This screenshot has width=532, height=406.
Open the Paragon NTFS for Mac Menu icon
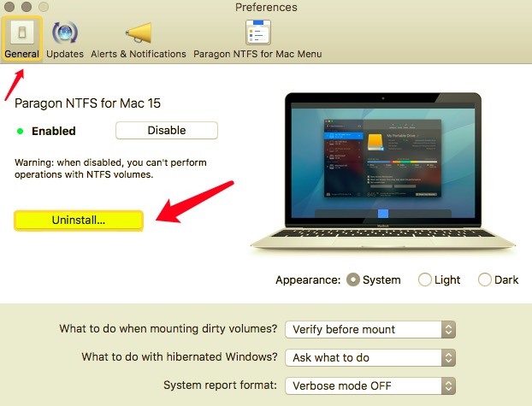257,32
